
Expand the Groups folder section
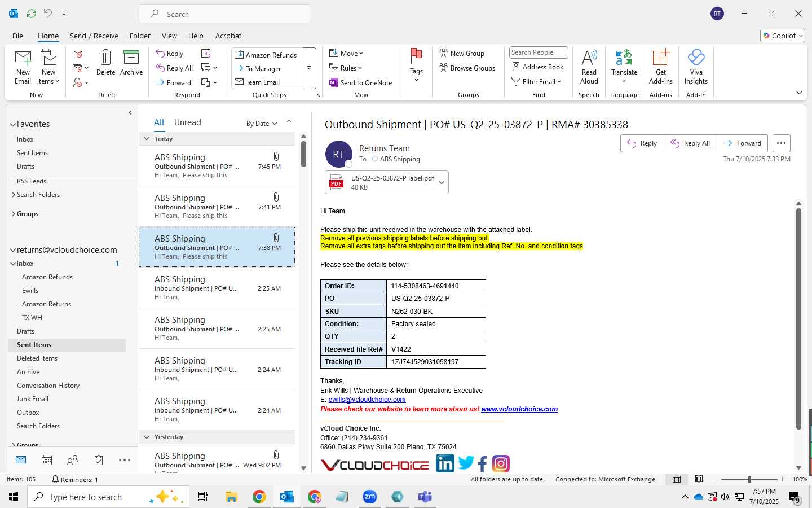[14, 214]
